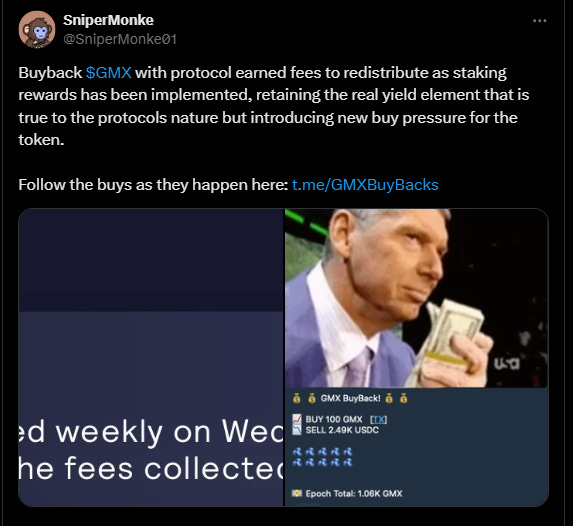573x526 pixels.
Task: Click the SniperMonke display name
Action: coord(108,20)
